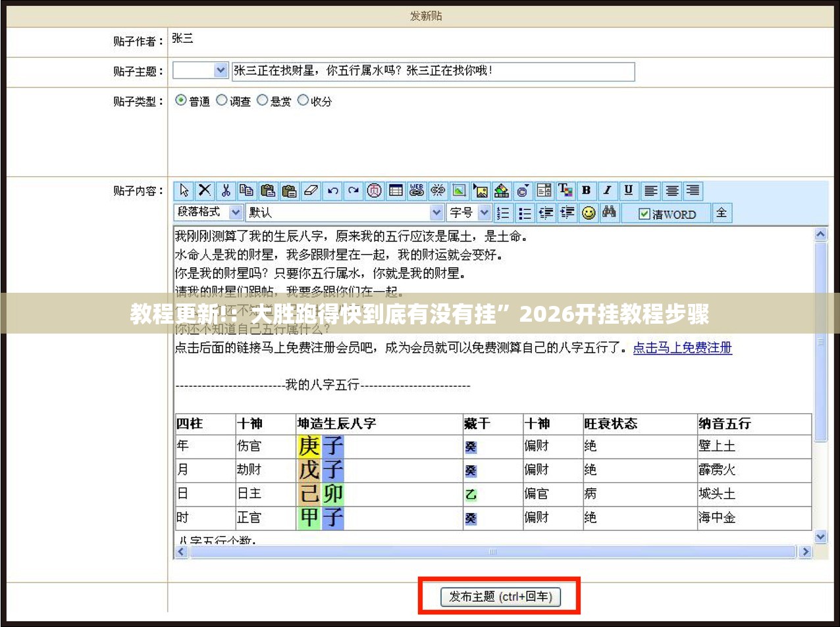This screenshot has width=840, height=627.
Task: Click the undo arrow icon
Action: click(x=332, y=191)
